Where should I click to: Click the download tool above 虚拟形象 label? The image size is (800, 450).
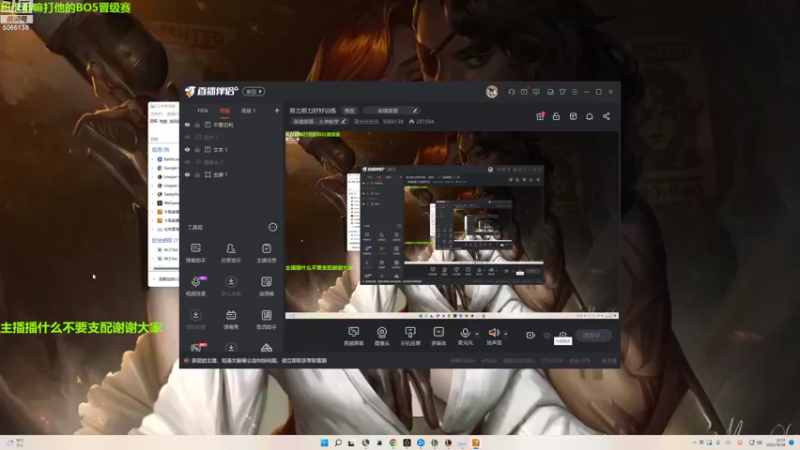195,315
